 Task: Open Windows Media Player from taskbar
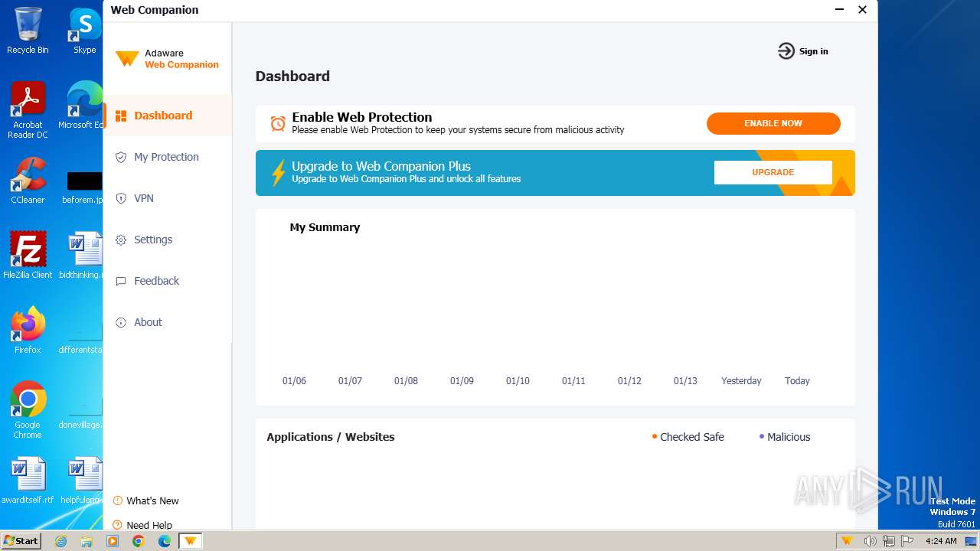click(113, 541)
